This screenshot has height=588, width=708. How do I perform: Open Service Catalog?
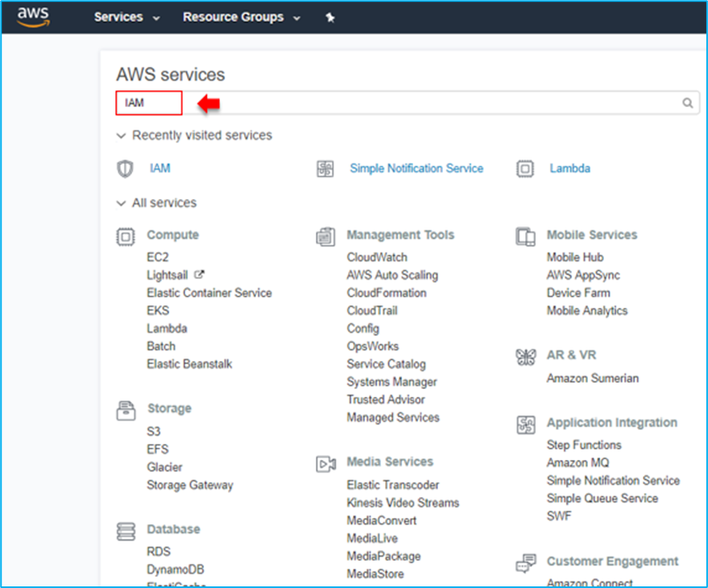[x=386, y=364]
